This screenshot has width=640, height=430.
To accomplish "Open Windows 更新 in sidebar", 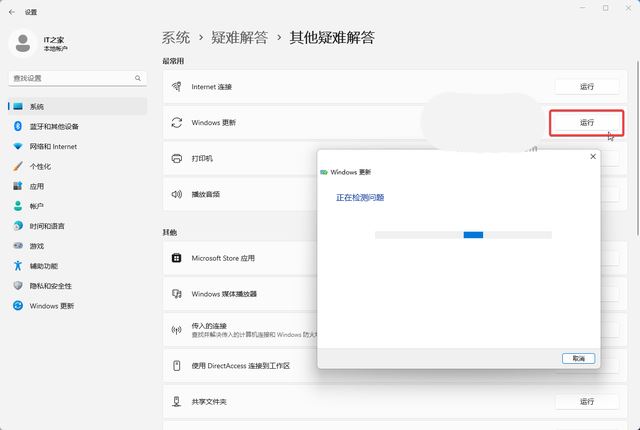I will pos(51,306).
